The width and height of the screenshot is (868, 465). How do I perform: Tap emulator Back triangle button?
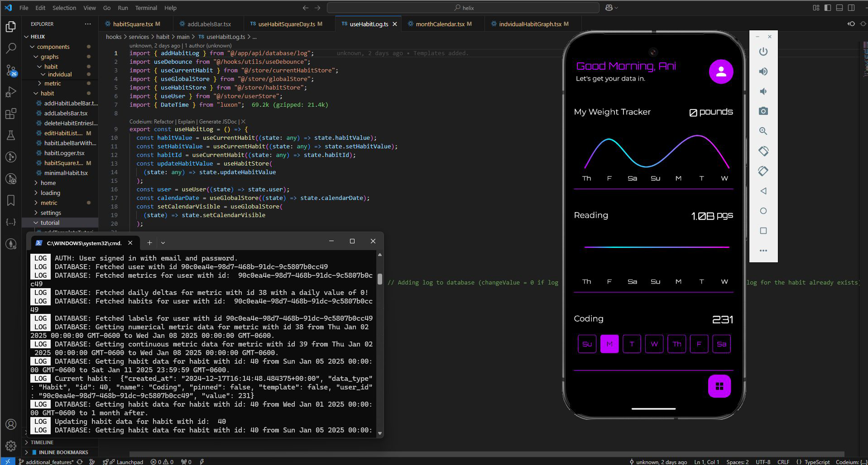(763, 191)
